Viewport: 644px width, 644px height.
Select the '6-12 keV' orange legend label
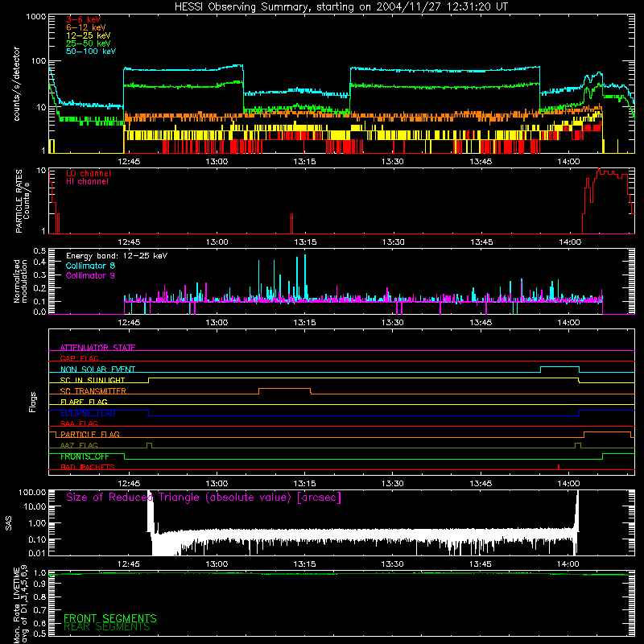click(86, 27)
